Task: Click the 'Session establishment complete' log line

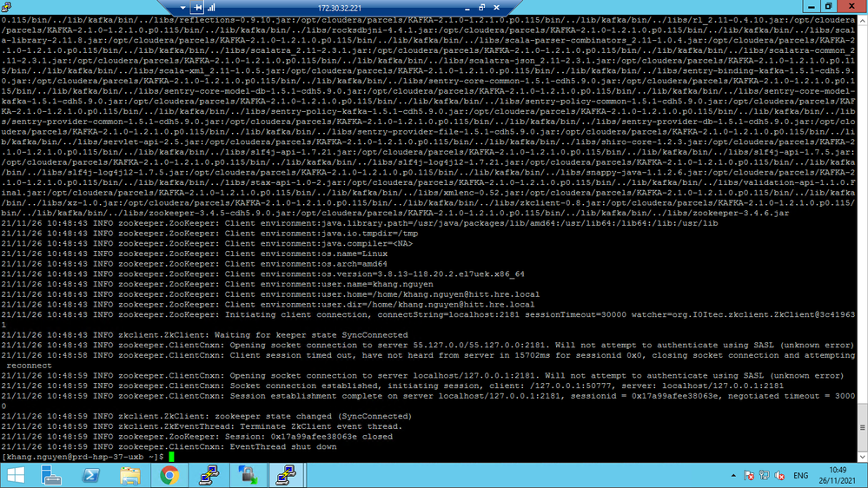Action: click(427, 400)
